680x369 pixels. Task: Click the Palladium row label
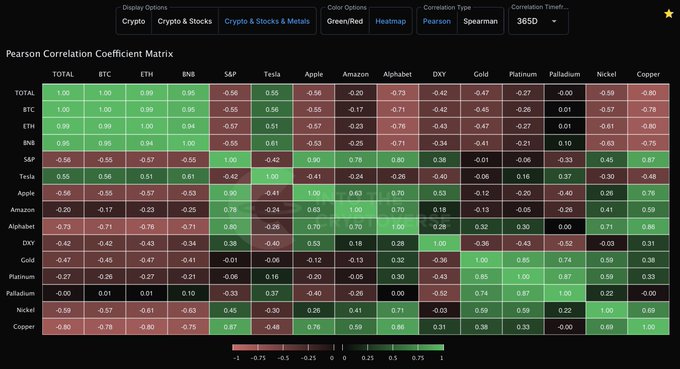[x=20, y=294]
